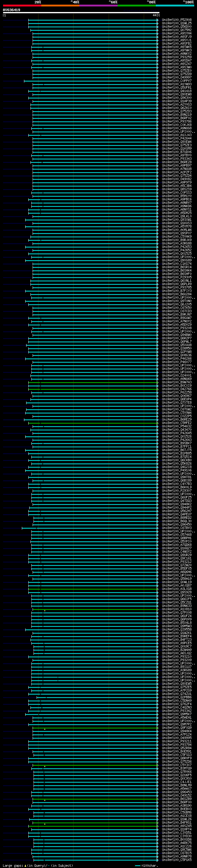Screen dimensions: 197x868
Task: Click the green ~80% identity legend segment
Action: point(137,6)
